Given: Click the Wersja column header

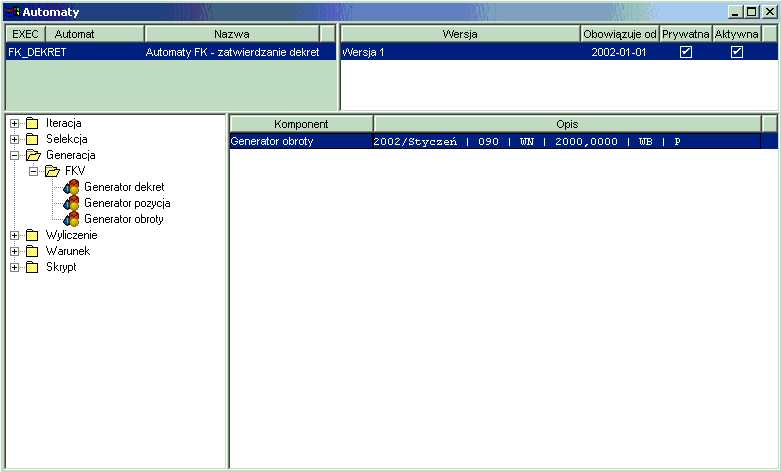Looking at the screenshot, I should click(x=460, y=34).
